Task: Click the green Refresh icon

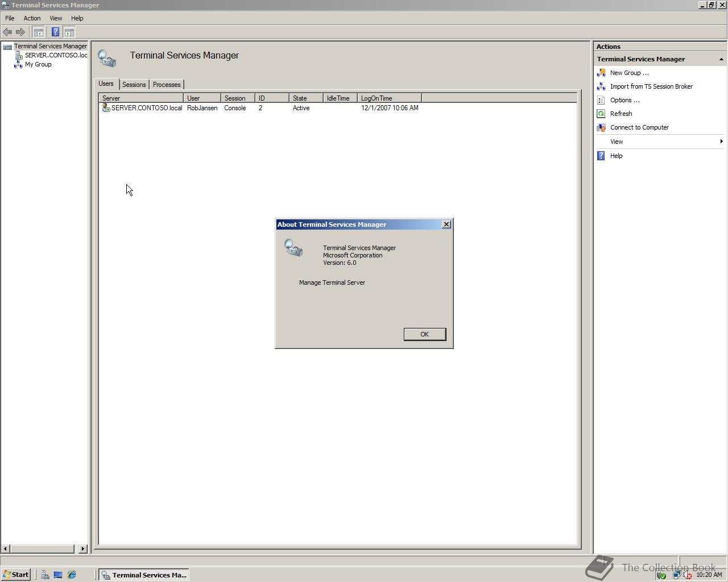Action: [601, 114]
